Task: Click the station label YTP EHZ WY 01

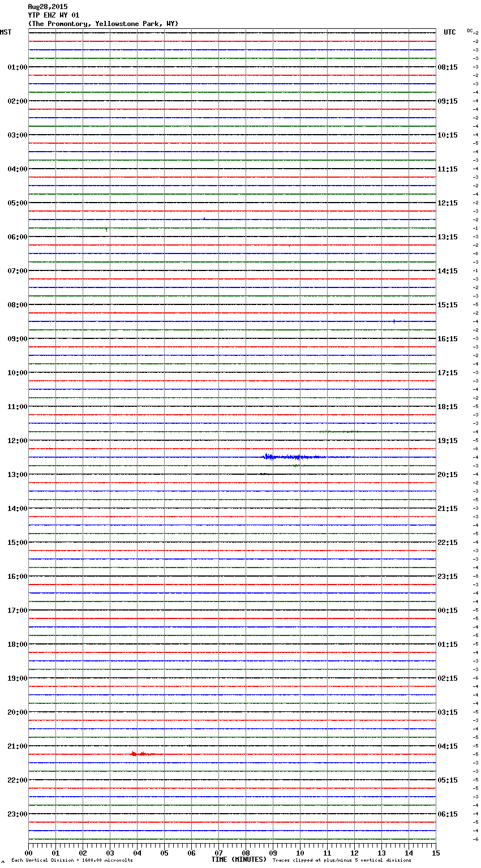Action: (54, 15)
